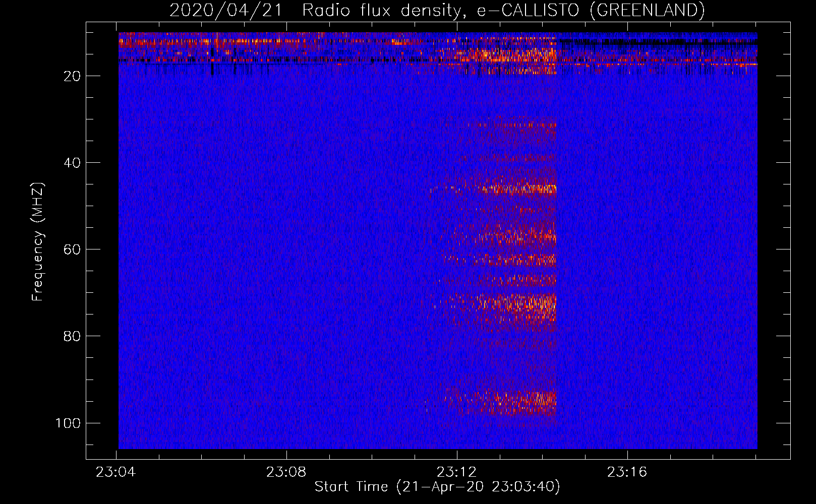
Task: Click the 'Start Time (21-Apr-20 23:03:40)' label
Action: point(437,487)
